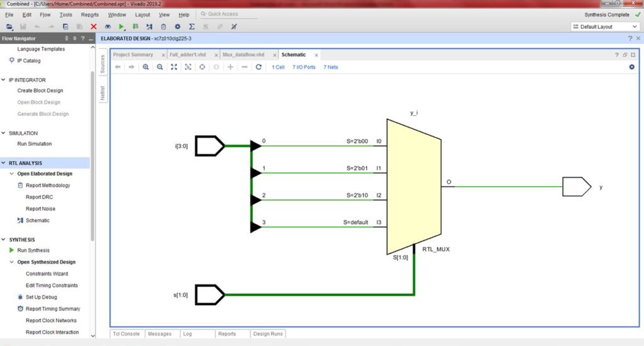Open the Flow menu
Screen dimensions: 644x346
click(45, 14)
